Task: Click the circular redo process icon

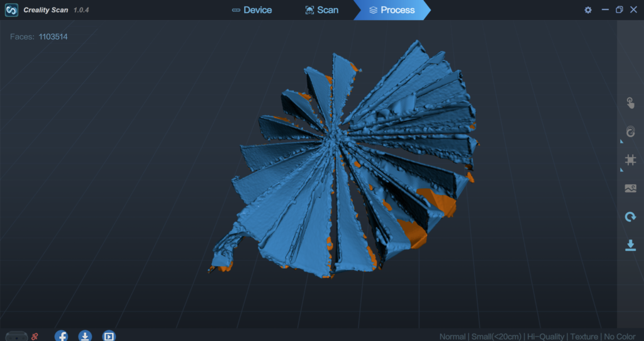Action: click(x=630, y=217)
